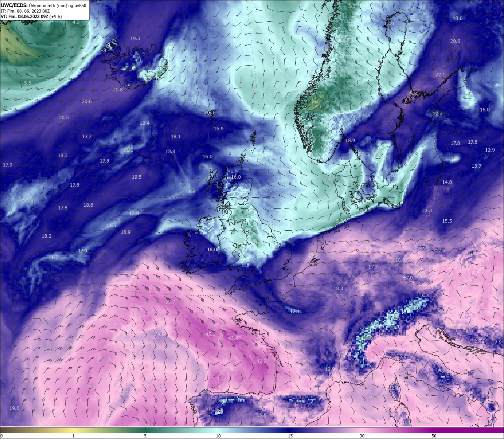Select the 12.5 value label
The width and height of the screenshot is (504, 439).
(497, 342)
